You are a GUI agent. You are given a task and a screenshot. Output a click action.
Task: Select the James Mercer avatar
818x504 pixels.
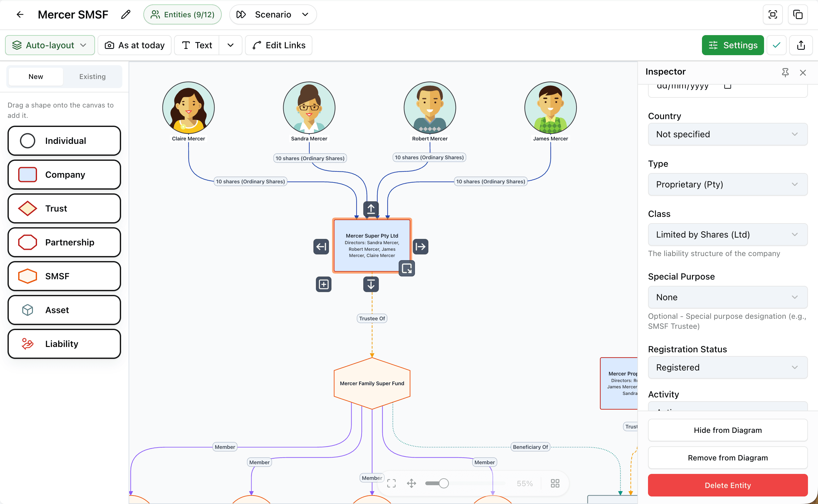click(550, 108)
